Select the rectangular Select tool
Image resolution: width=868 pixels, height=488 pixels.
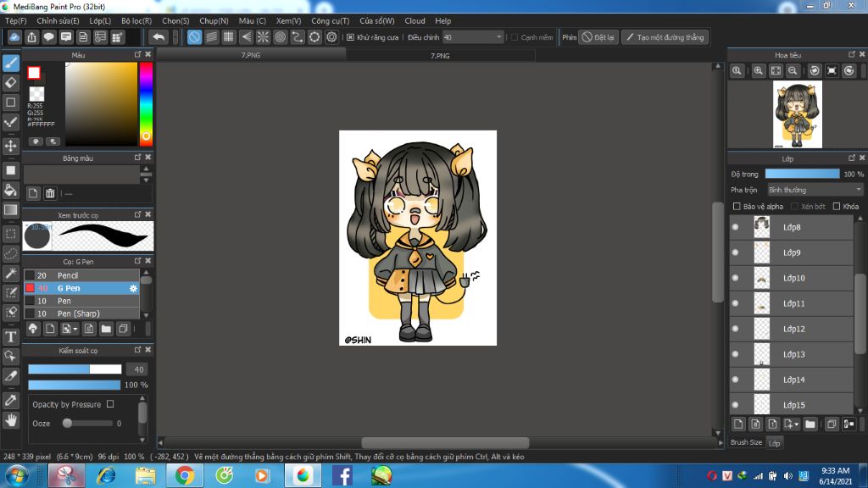(10, 234)
